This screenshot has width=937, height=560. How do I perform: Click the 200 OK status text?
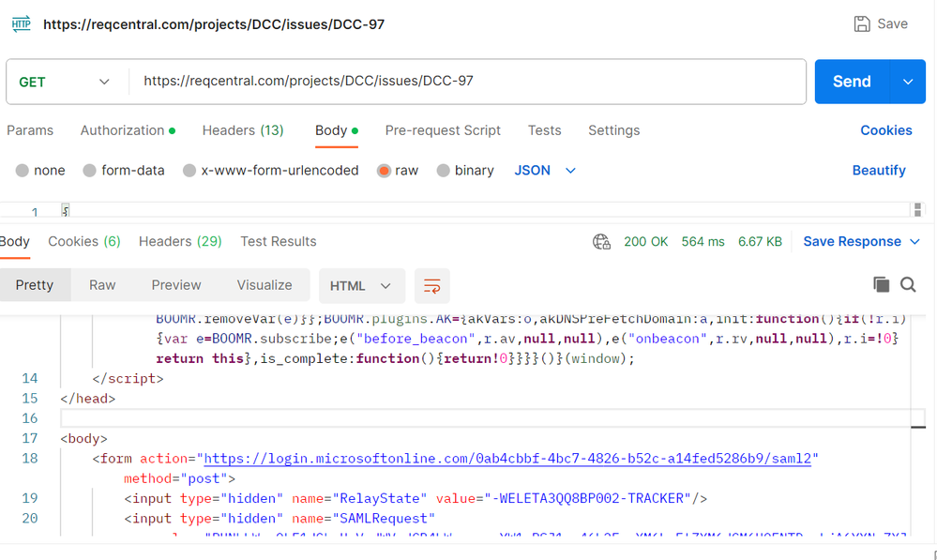(x=645, y=241)
